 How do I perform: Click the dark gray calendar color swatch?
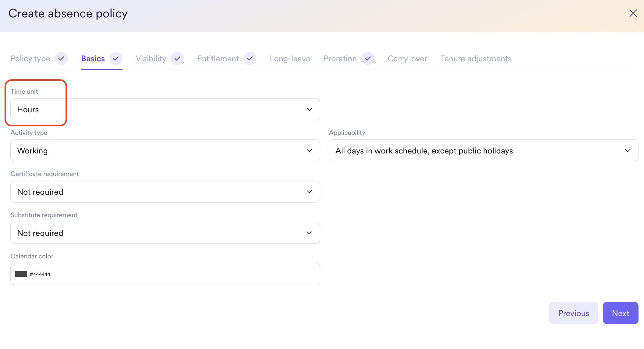click(x=21, y=274)
